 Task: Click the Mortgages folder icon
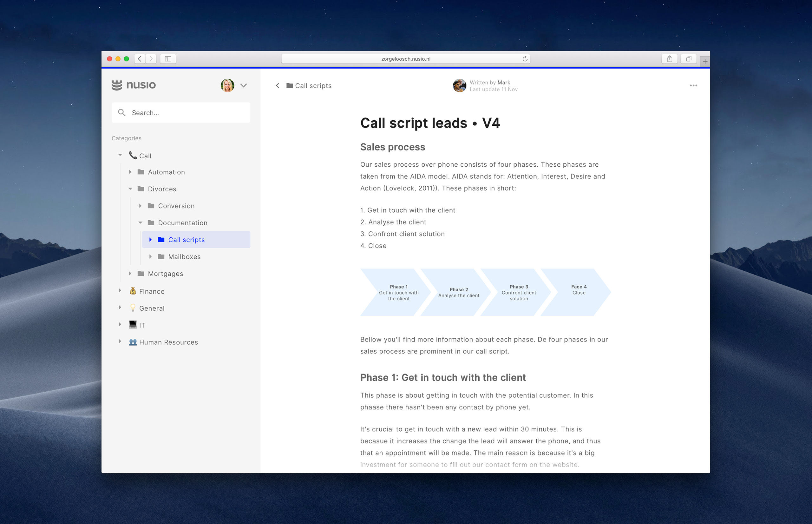pos(141,274)
